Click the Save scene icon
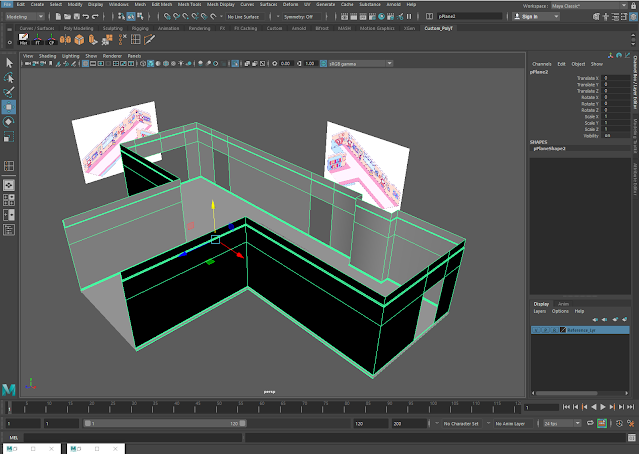 76,17
